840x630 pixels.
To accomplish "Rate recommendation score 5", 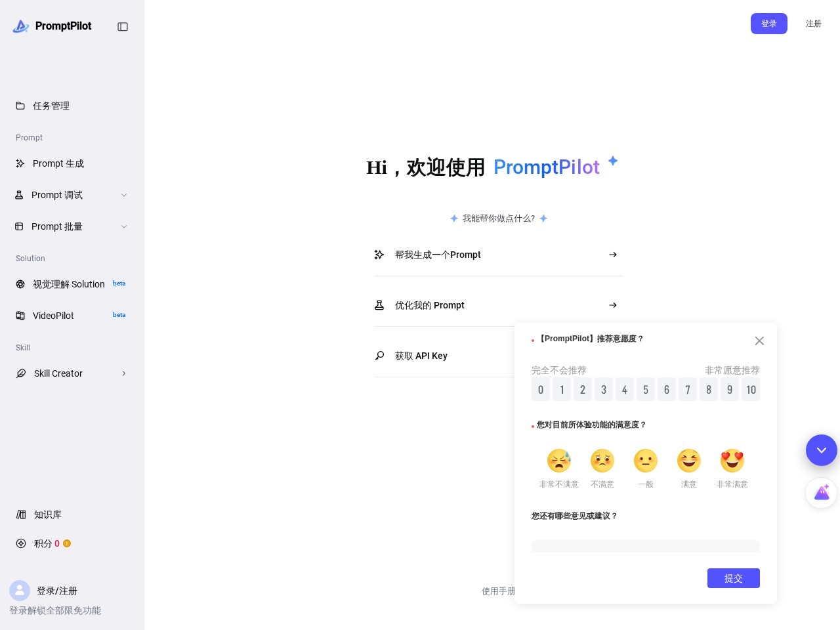I will point(646,390).
